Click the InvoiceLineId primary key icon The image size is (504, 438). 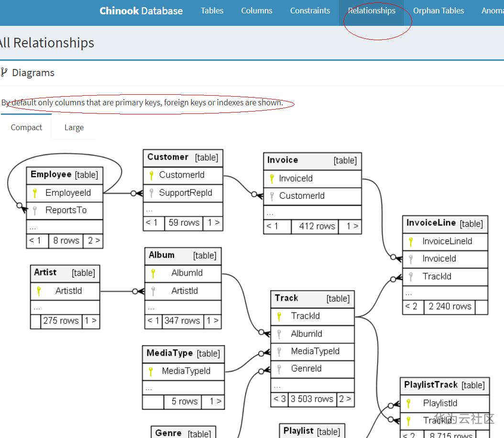(x=410, y=241)
